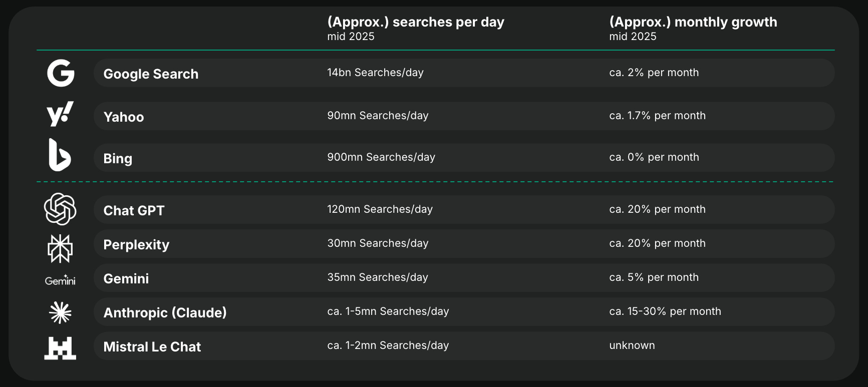The width and height of the screenshot is (868, 387).
Task: Click the Mistral pixel M logo
Action: 60,348
